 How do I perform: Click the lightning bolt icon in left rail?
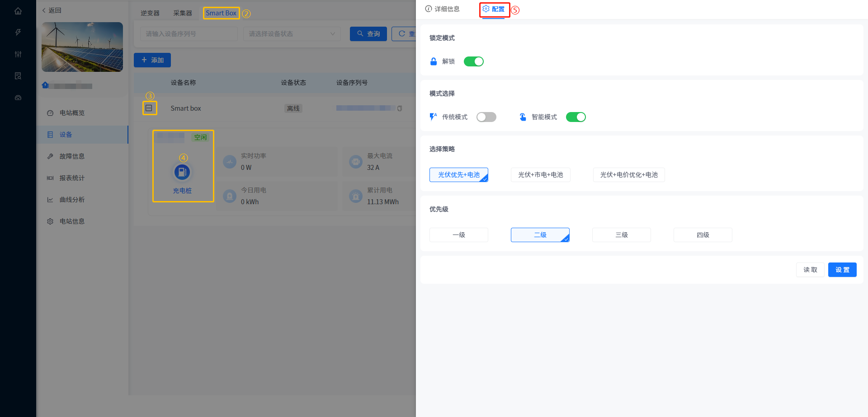point(18,33)
